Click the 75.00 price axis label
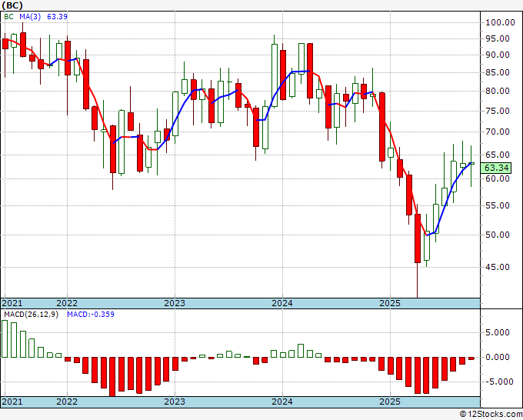 (x=498, y=111)
